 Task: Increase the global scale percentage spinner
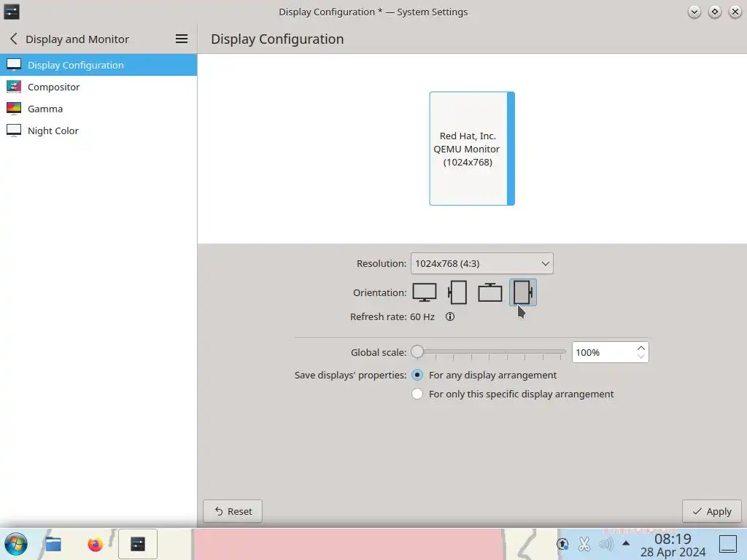point(641,348)
